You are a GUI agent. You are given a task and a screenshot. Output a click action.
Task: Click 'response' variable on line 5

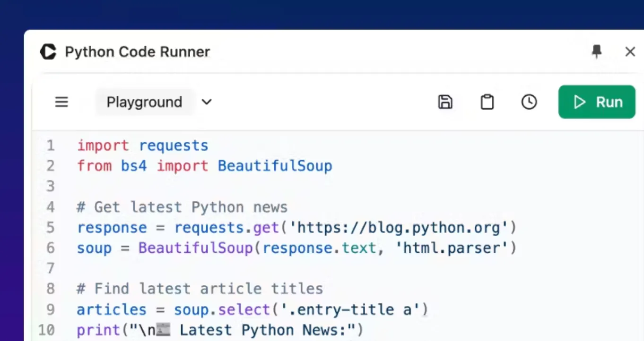pos(112,228)
